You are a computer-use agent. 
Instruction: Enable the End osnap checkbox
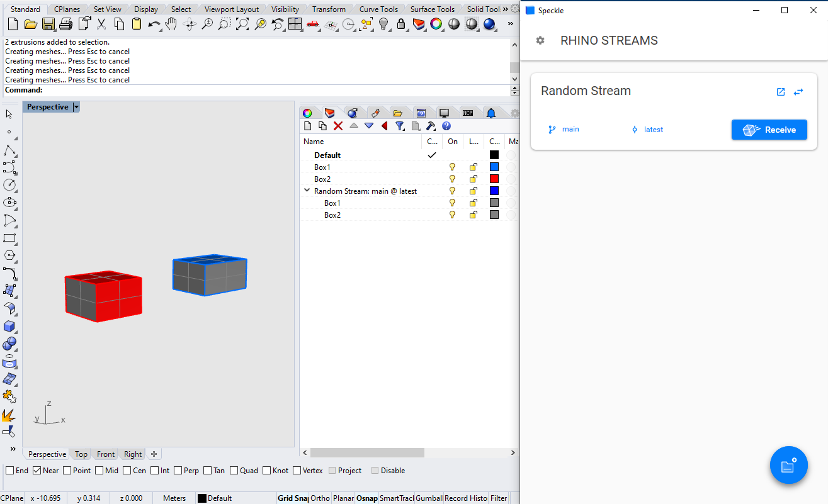click(10, 471)
